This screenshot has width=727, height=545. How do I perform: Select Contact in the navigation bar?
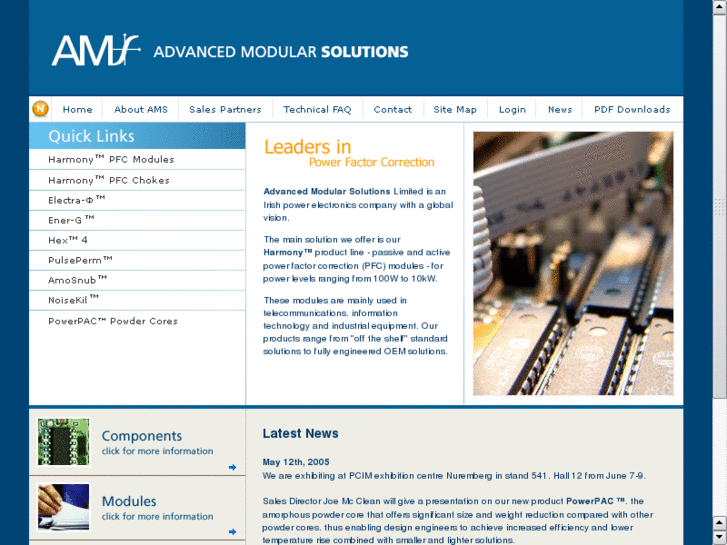tap(393, 109)
